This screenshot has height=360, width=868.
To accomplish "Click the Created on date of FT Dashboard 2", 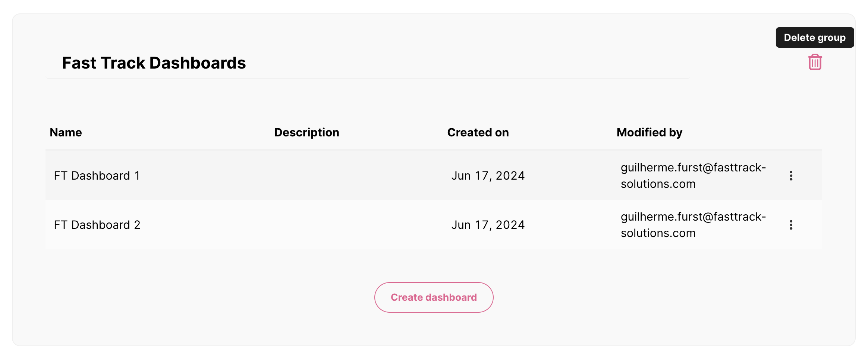I will pyautogui.click(x=488, y=225).
